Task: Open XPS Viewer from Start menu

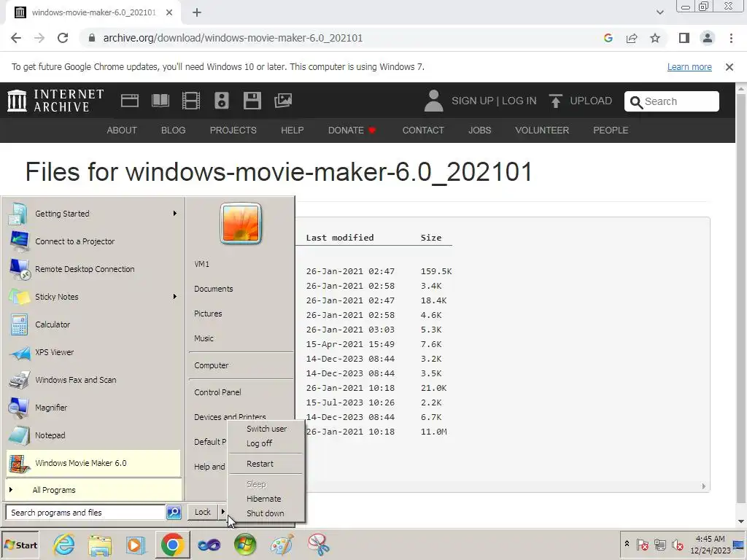Action: pos(94,352)
